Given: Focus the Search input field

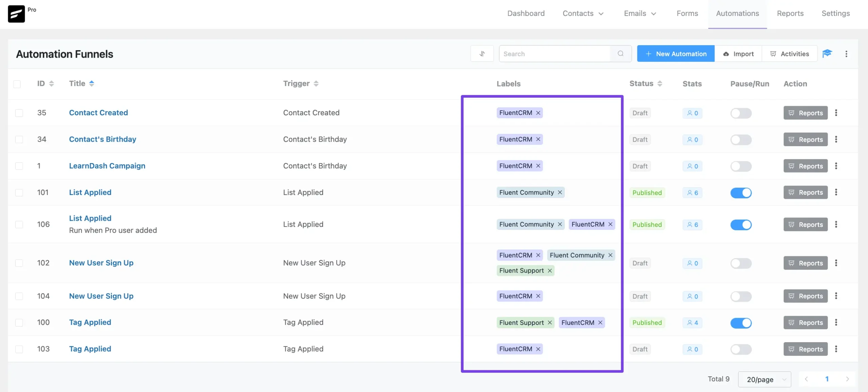Looking at the screenshot, I should 554,54.
